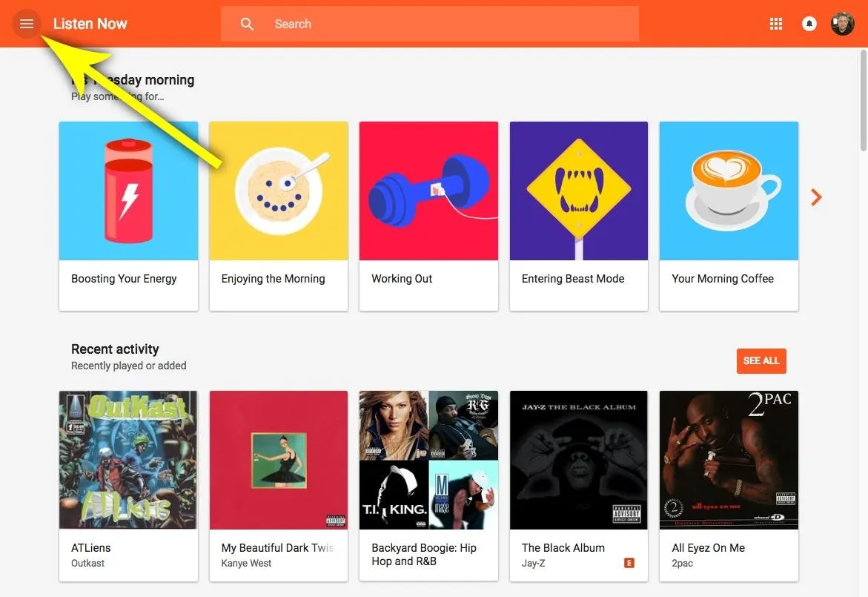Click The Black Album title
868x597 pixels.
point(563,548)
